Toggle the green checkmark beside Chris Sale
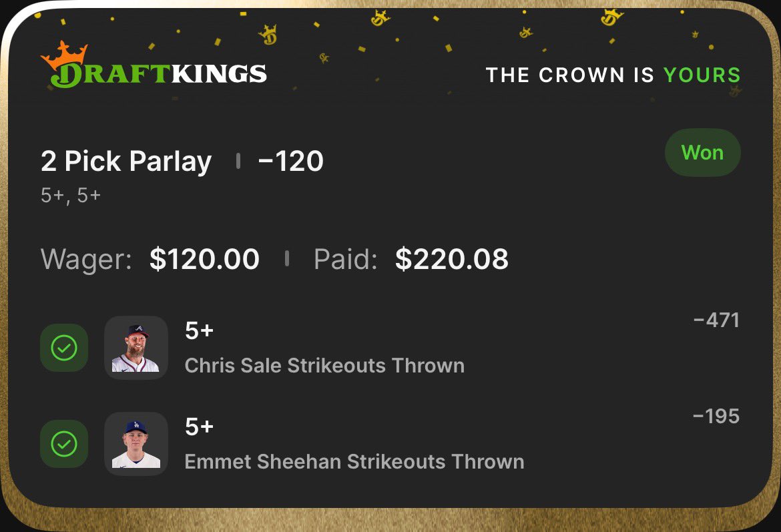The image size is (781, 532). point(64,348)
